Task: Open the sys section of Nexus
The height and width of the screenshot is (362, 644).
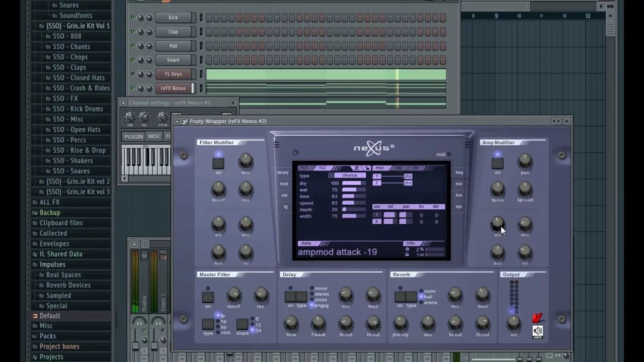Action: point(459,206)
